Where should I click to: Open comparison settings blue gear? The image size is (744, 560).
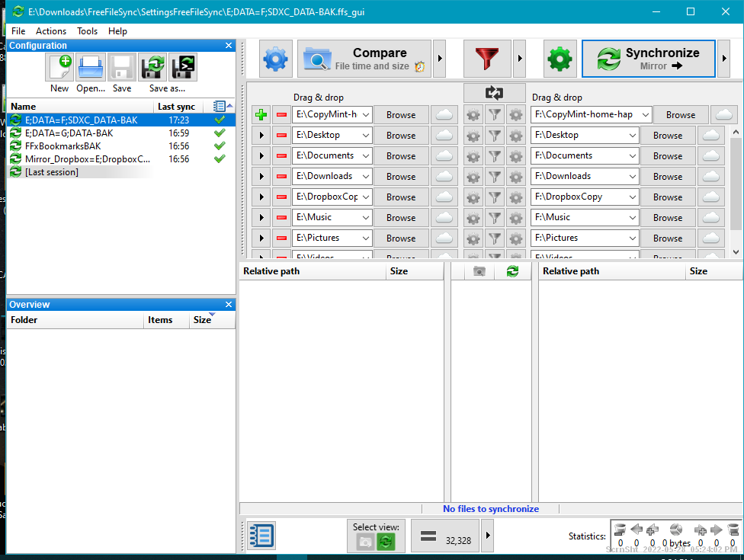(276, 59)
